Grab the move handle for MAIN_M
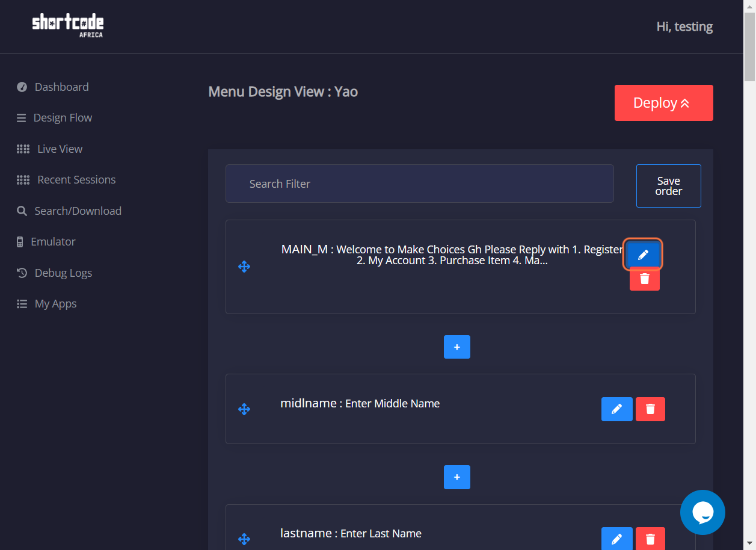This screenshot has width=756, height=550. [x=244, y=267]
